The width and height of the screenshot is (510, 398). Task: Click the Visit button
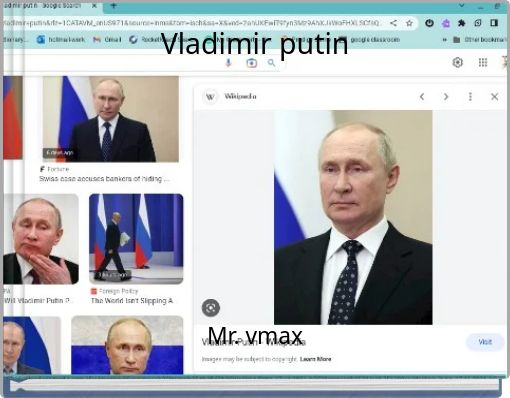click(x=485, y=342)
